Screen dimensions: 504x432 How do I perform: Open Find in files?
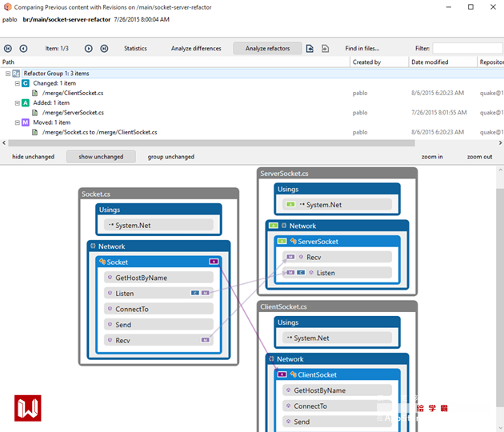pyautogui.click(x=362, y=49)
